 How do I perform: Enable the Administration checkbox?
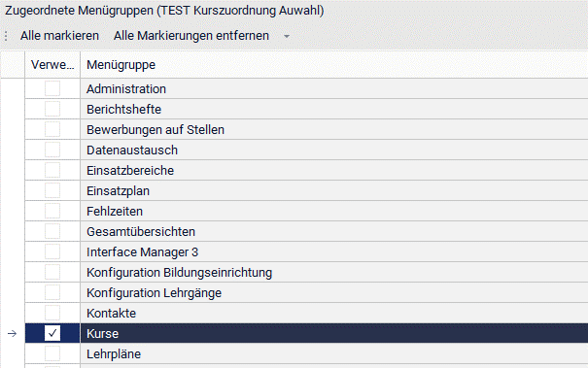pyautogui.click(x=52, y=88)
